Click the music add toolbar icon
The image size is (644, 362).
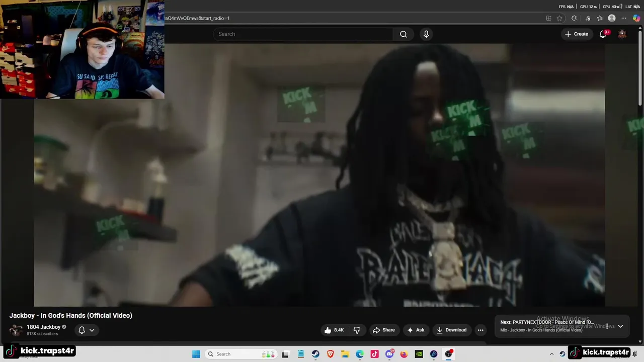point(588,18)
